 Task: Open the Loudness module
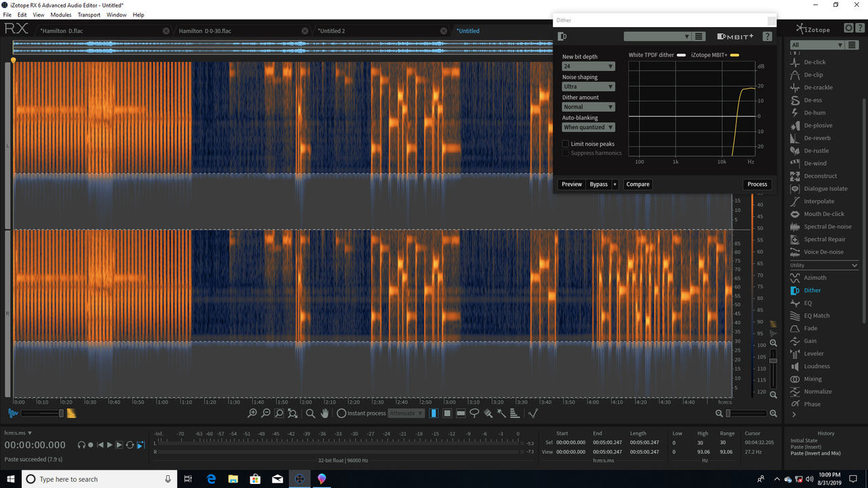[x=810, y=366]
